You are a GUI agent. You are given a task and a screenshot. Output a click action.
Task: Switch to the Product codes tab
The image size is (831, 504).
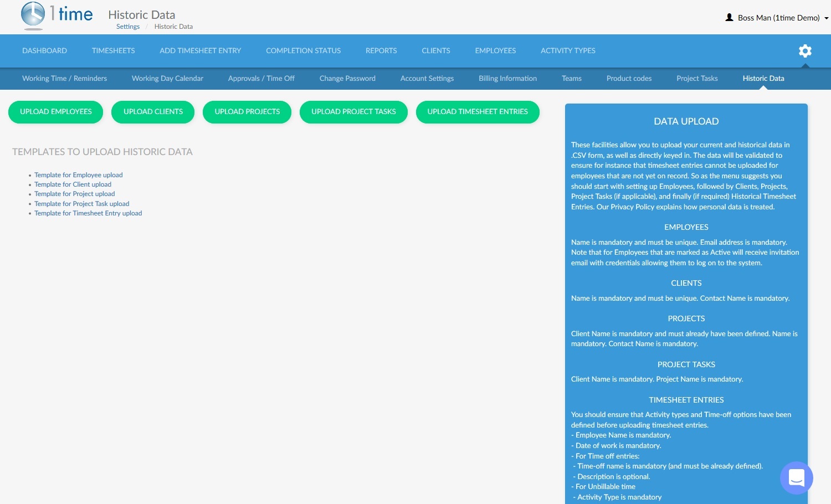pyautogui.click(x=629, y=79)
